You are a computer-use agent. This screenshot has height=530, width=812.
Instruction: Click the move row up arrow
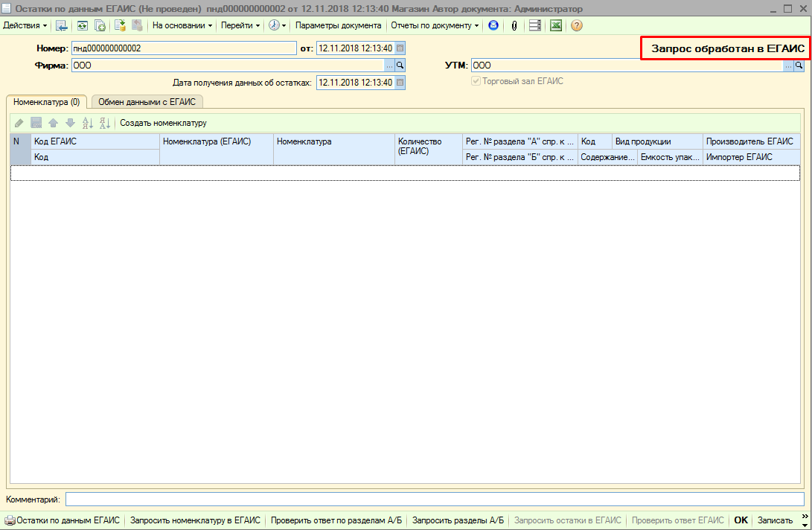(53, 123)
